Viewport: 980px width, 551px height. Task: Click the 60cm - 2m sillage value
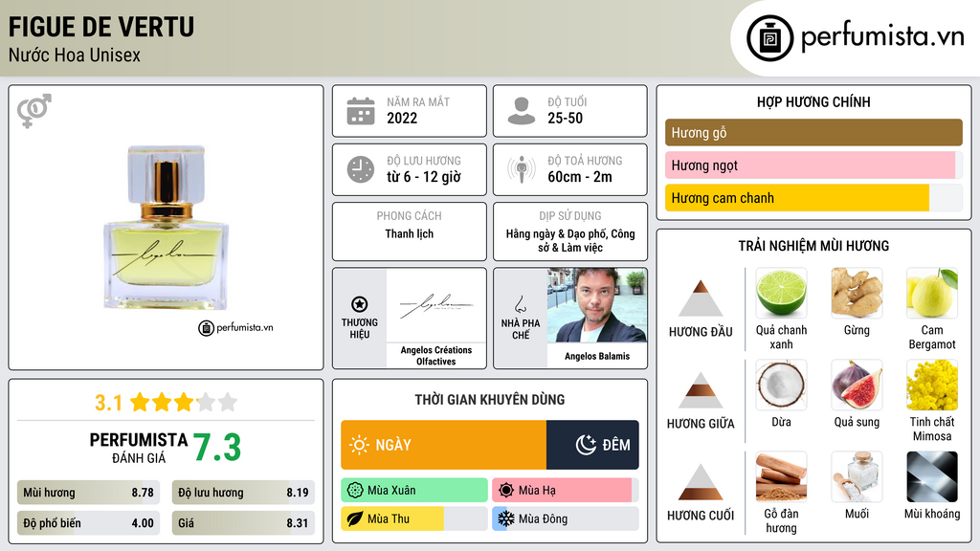coord(580,177)
